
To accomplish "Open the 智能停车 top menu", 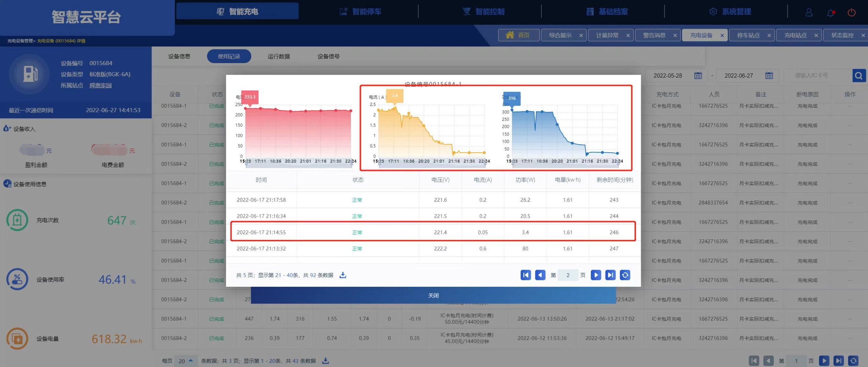I will pyautogui.click(x=360, y=12).
